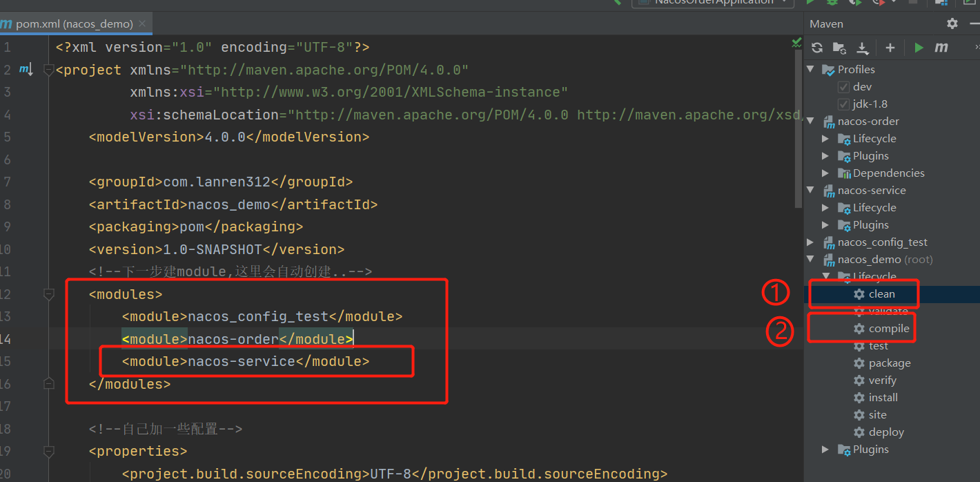Toggle the code folding arrow at line 12
980x482 pixels.
[x=48, y=293]
